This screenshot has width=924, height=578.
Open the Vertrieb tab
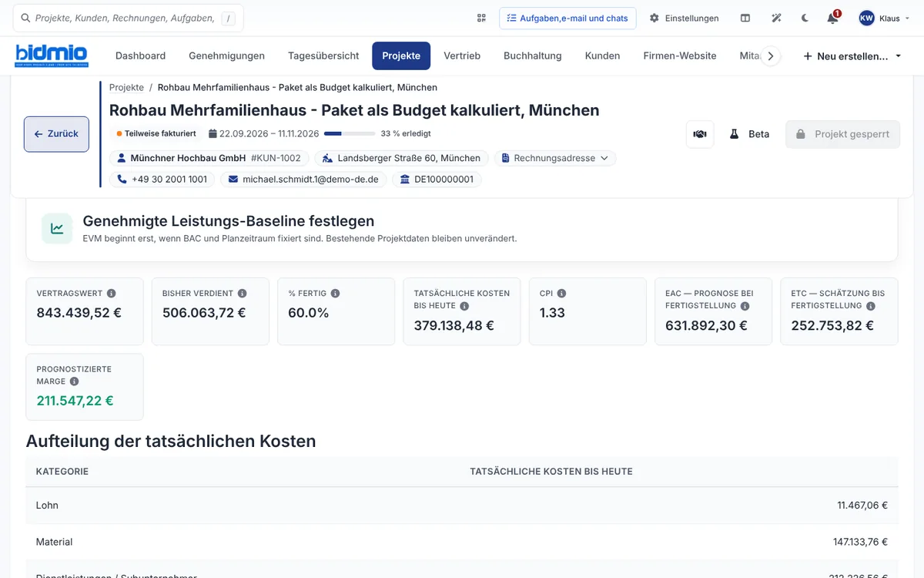point(462,55)
